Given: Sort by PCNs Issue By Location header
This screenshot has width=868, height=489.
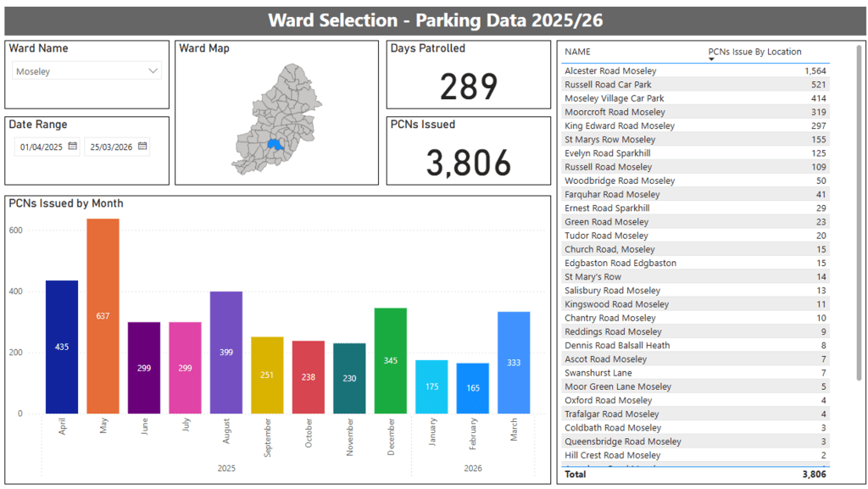Looking at the screenshot, I should pos(754,52).
